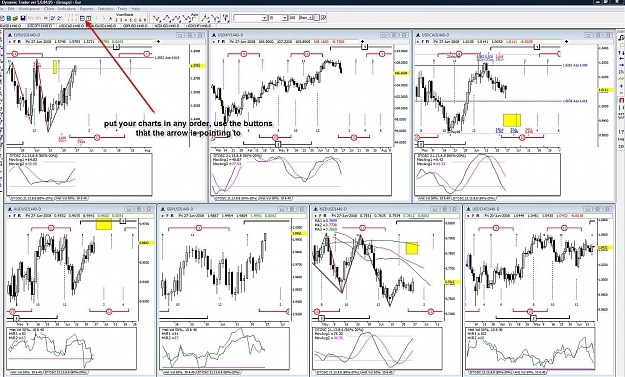The image size is (625, 377).
Task: Click the crosshair plus in USDCAD chart header
Action: [566, 41]
